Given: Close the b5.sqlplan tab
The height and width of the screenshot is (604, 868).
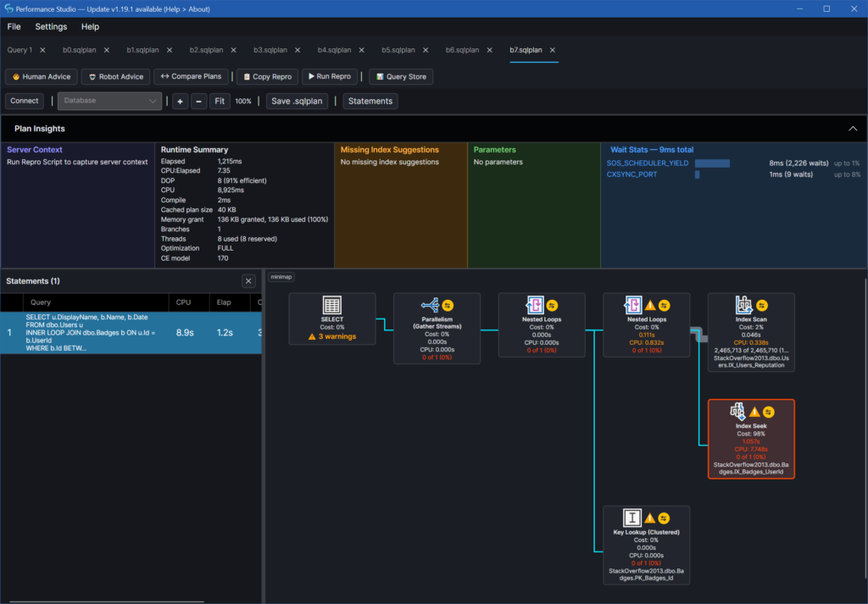Looking at the screenshot, I should pyautogui.click(x=426, y=50).
